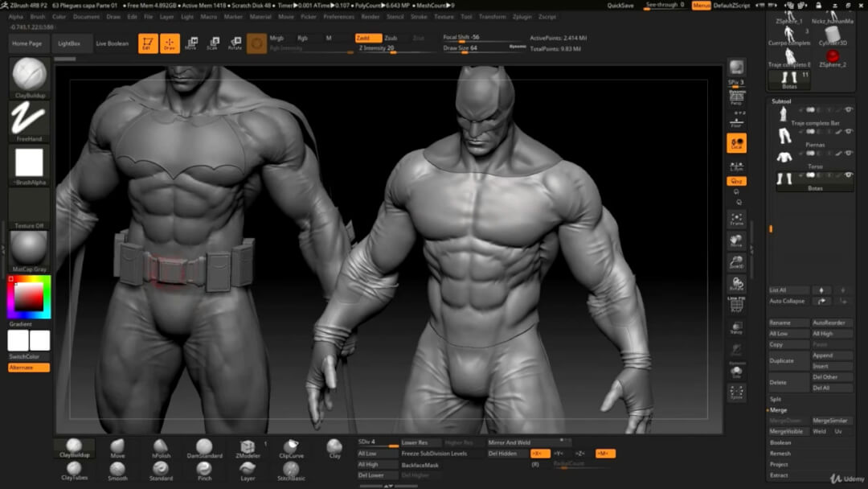The width and height of the screenshot is (868, 489).
Task: Expand the Boolean subpalette
Action: click(780, 442)
